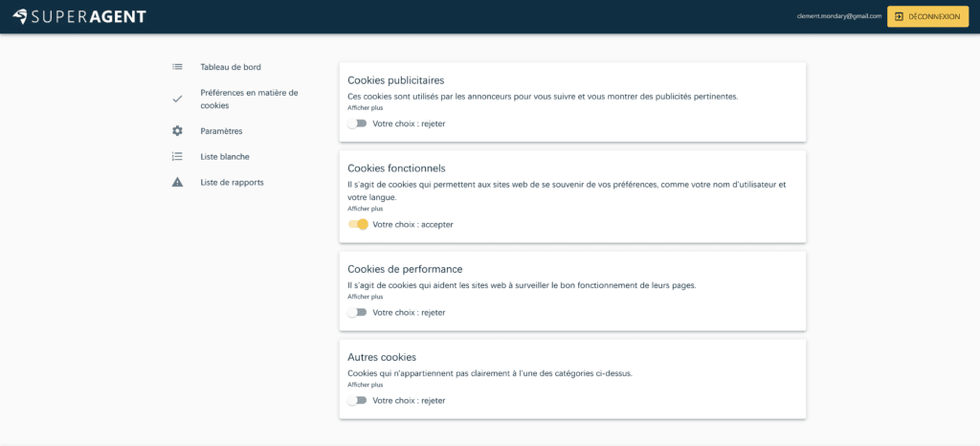Screen dimensions: 980x446
Task: Turn on Cookies de performance switch
Action: 358,312
